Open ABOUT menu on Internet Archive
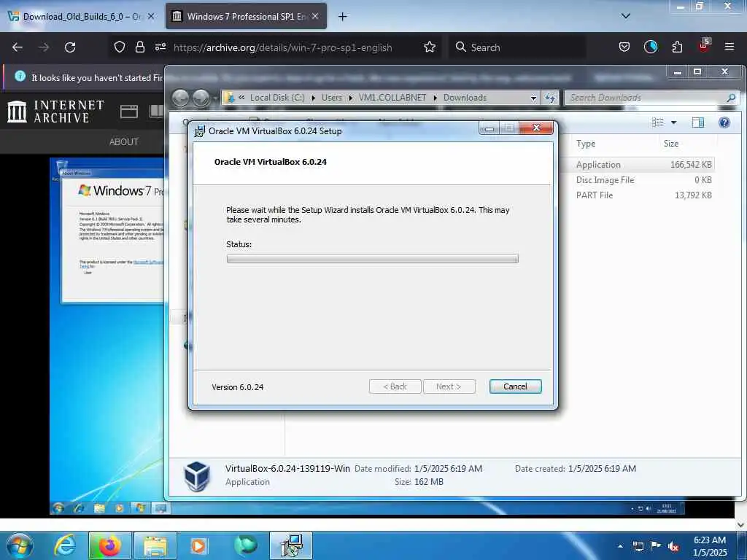747x560 pixels. tap(124, 142)
